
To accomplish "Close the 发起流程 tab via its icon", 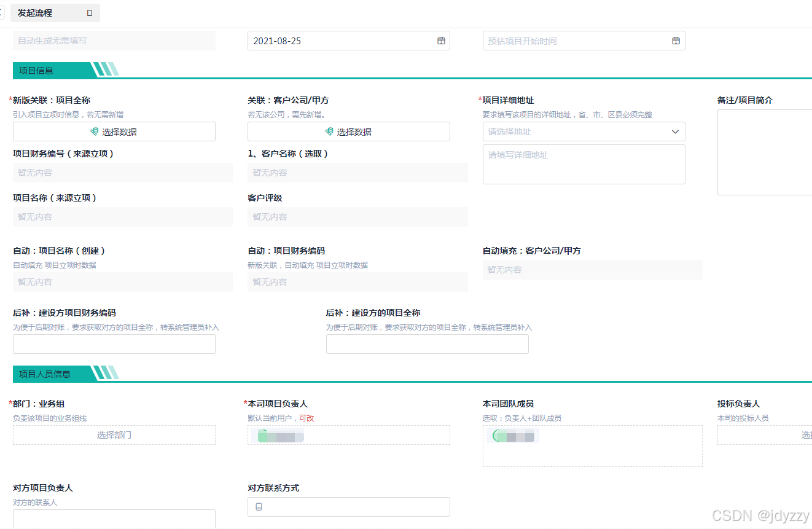I will point(90,13).
